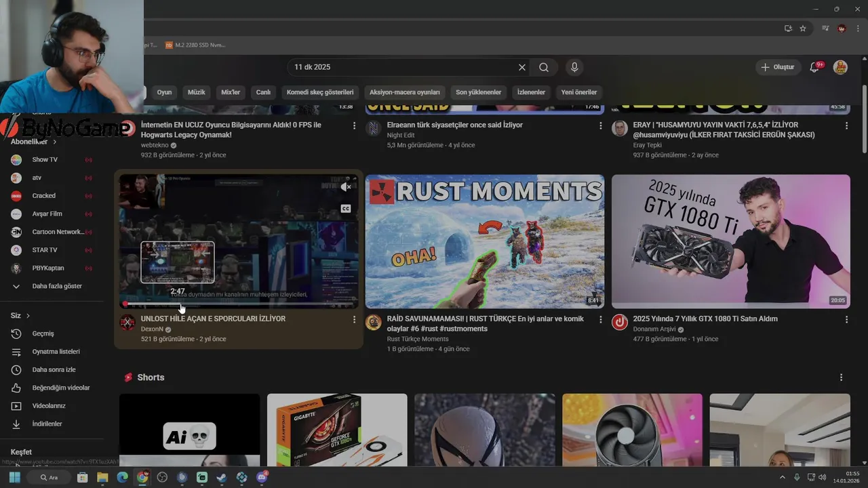
Task: Open File Explorer from the taskbar
Action: (102, 477)
